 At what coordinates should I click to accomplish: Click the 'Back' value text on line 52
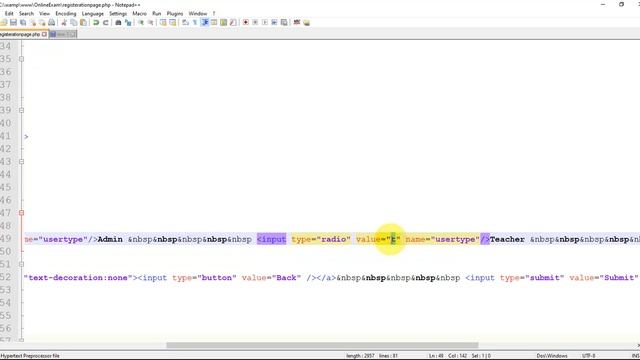pyautogui.click(x=286, y=278)
